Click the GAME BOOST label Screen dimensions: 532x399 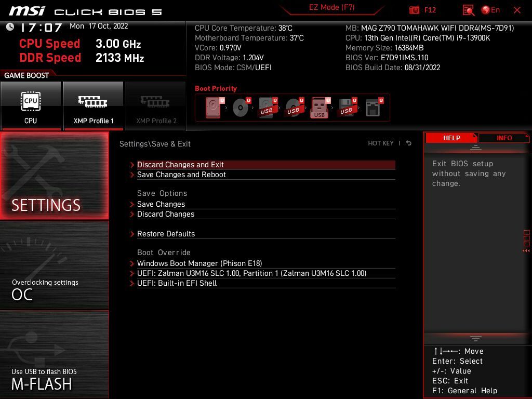[x=26, y=75]
